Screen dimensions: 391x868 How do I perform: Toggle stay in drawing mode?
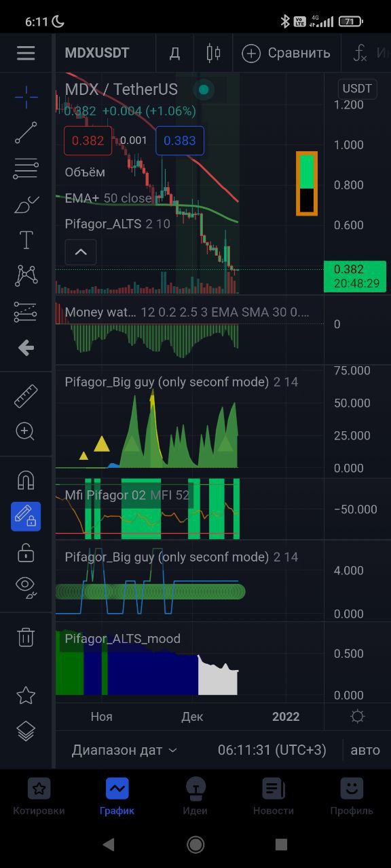(26, 516)
